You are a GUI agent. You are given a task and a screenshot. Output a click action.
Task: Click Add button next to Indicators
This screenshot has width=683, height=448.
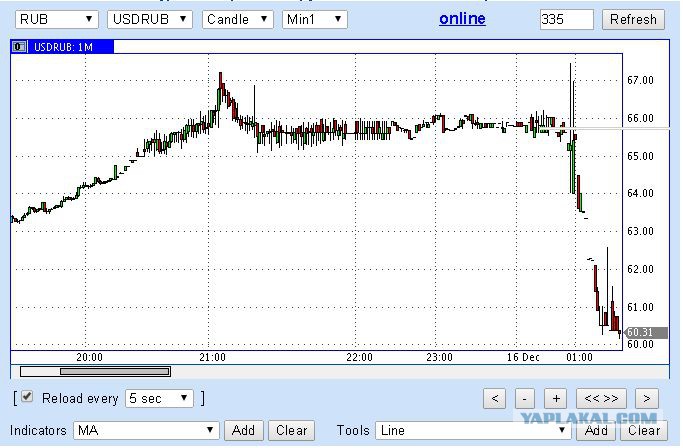[244, 431]
